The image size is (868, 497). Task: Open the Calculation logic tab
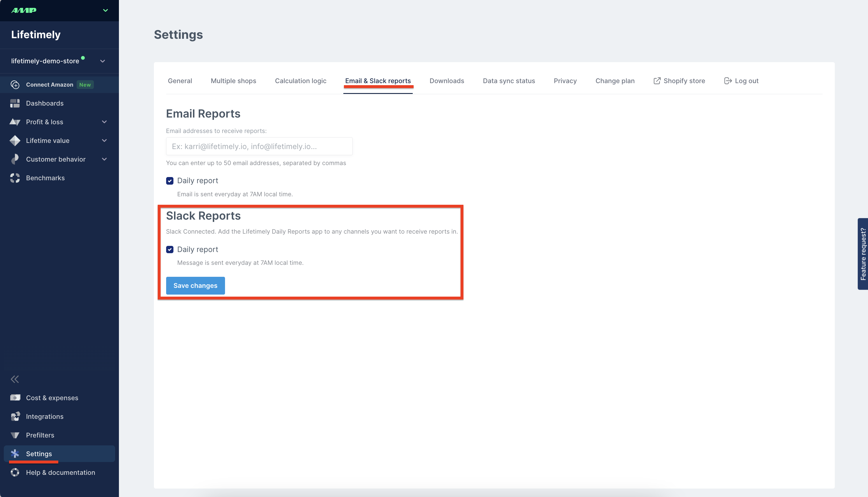[x=301, y=81]
